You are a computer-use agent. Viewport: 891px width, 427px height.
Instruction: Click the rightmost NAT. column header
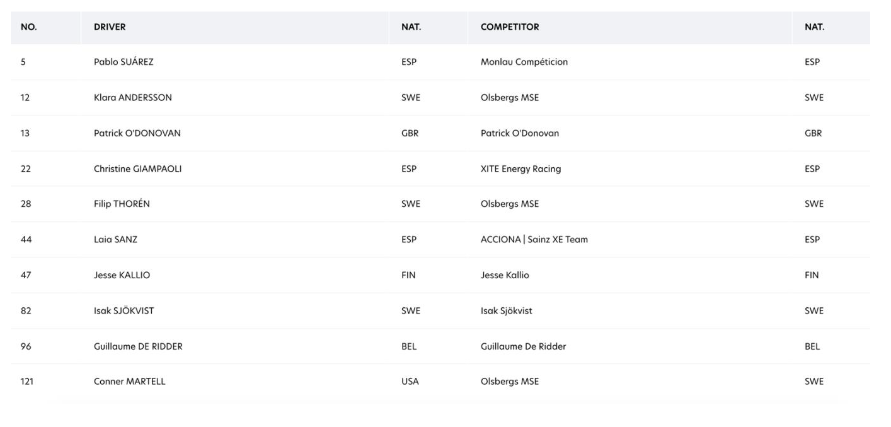[814, 27]
